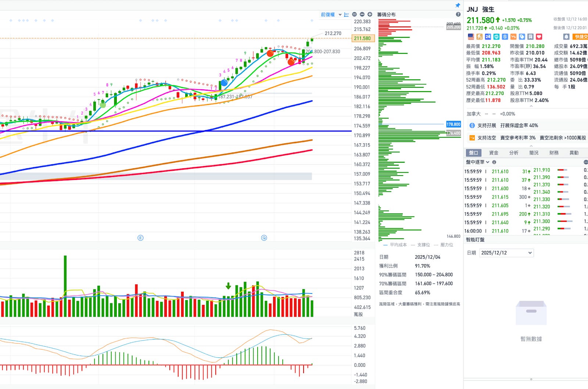Click the 70%籌碼區間 161.600 ~ 197.600 value

[434, 284]
